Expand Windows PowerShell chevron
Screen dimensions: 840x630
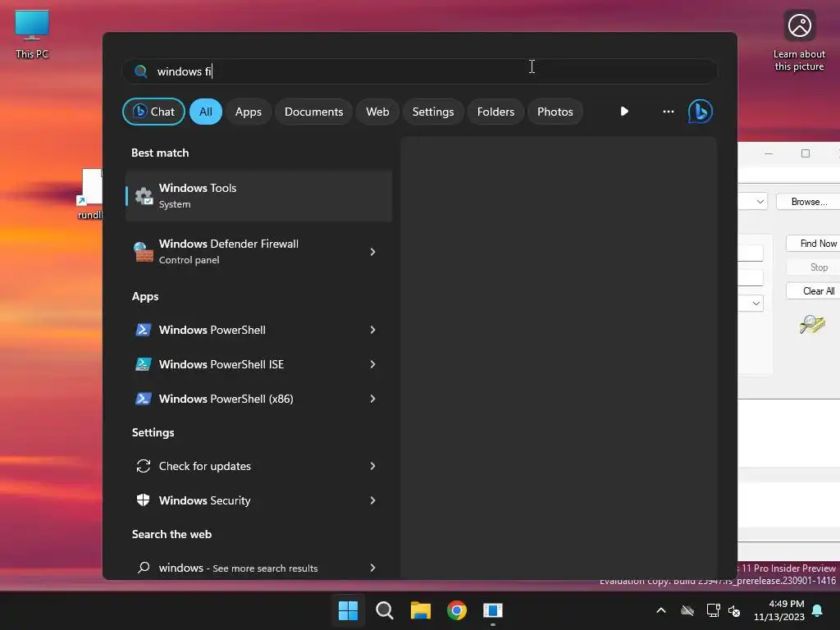coord(373,330)
